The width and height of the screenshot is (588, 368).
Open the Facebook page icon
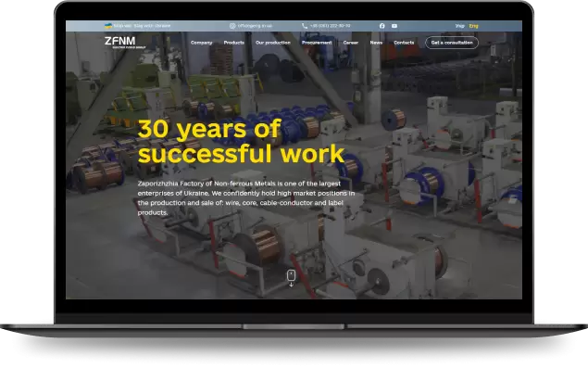click(382, 26)
